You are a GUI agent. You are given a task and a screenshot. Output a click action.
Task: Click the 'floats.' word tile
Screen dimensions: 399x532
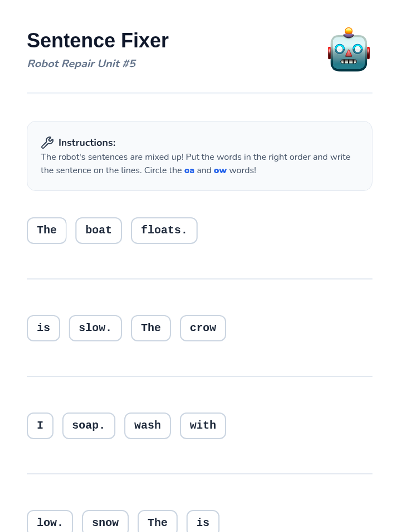[164, 230]
